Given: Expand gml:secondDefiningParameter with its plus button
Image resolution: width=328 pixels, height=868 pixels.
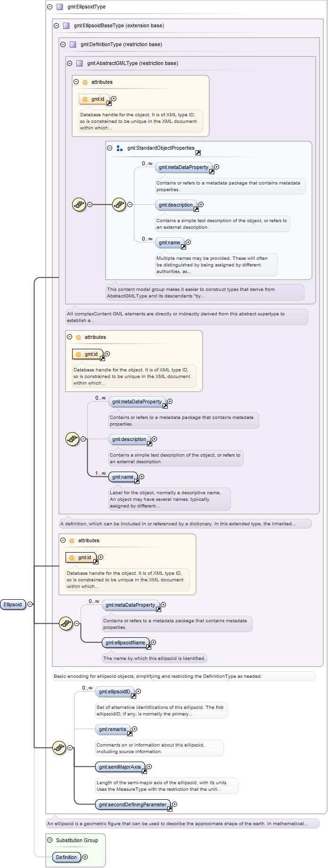Looking at the screenshot, I should pyautogui.click(x=175, y=804).
